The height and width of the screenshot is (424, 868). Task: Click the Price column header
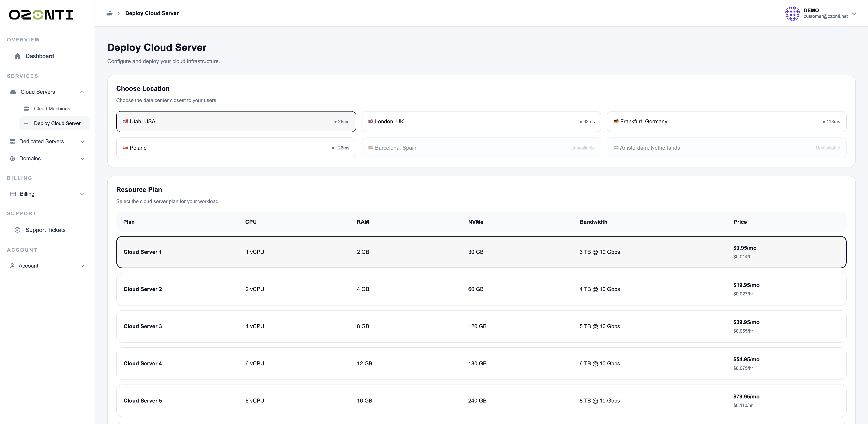pyautogui.click(x=740, y=222)
